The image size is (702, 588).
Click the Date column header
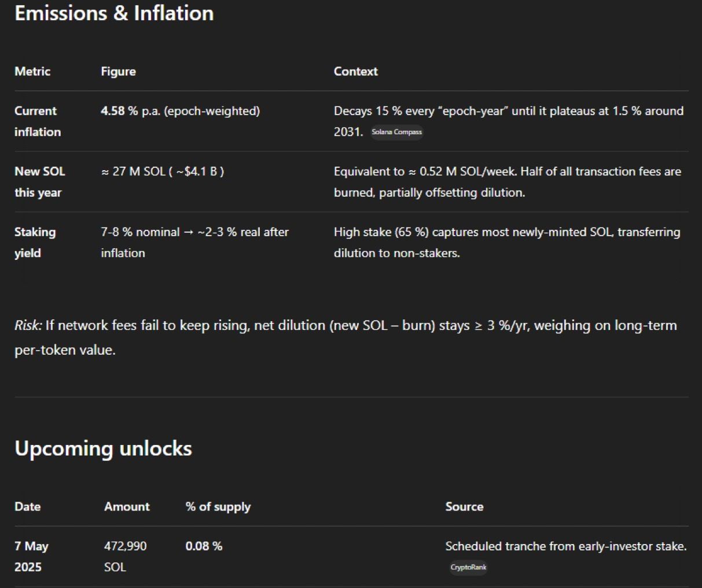(27, 506)
